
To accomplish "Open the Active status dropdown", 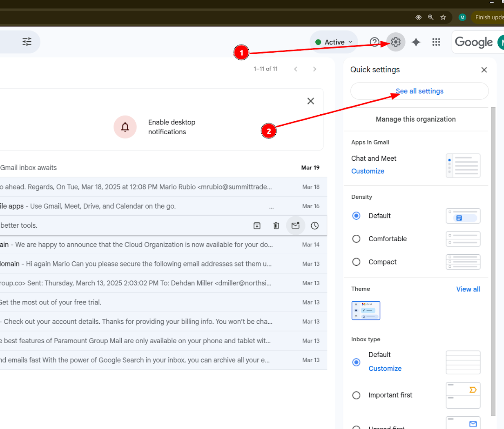I will click(334, 42).
